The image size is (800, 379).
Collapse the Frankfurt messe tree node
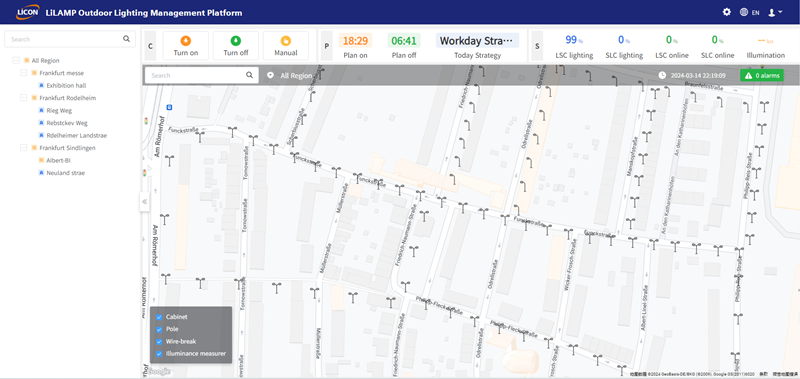click(23, 73)
